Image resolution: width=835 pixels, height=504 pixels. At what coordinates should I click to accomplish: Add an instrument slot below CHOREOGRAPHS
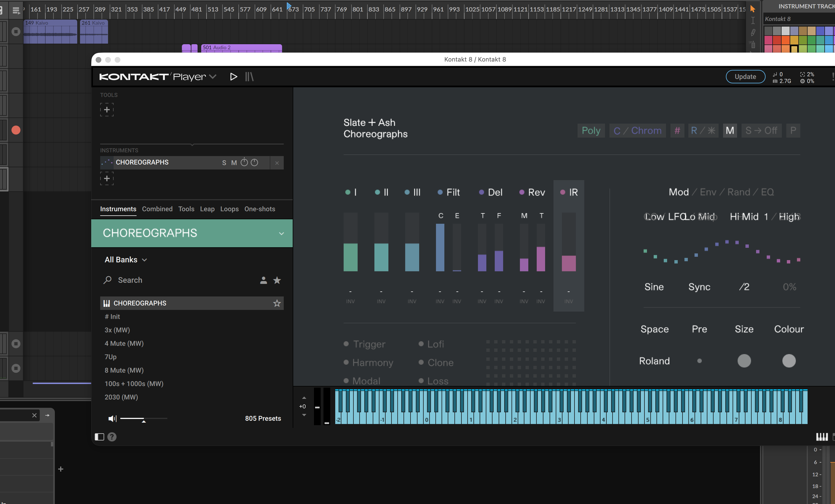[x=107, y=178]
